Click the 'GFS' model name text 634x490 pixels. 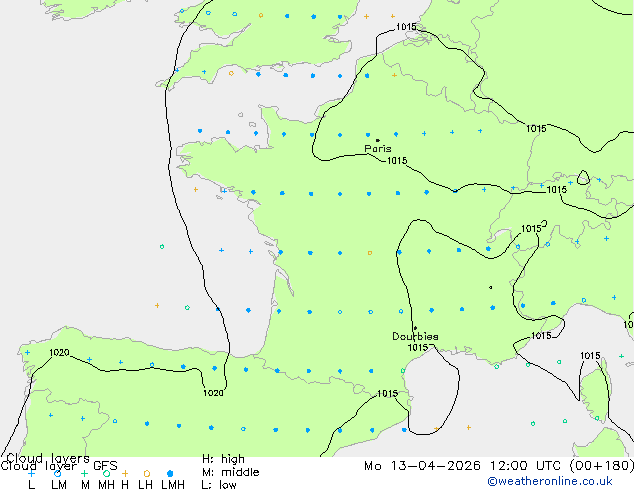[x=105, y=466]
